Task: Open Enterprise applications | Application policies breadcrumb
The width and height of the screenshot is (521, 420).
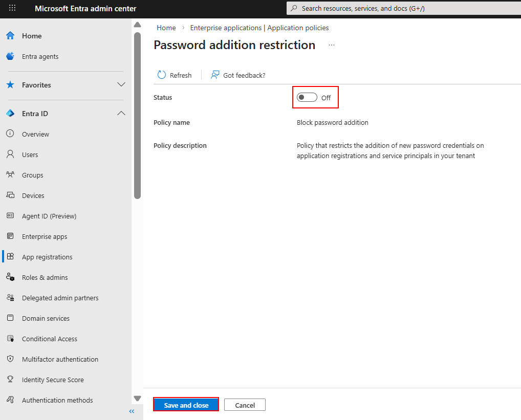Action: [259, 28]
